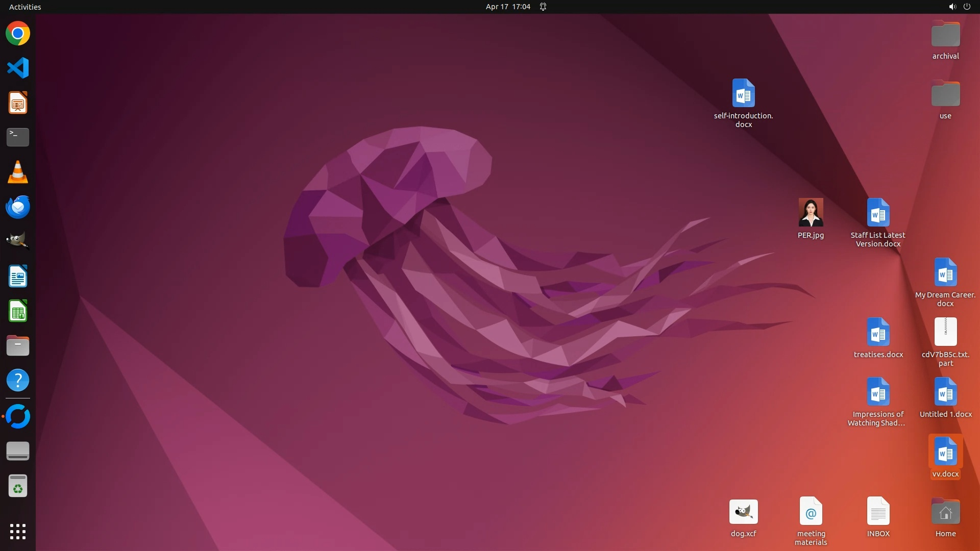Select the archival folder on desktop

[945, 35]
